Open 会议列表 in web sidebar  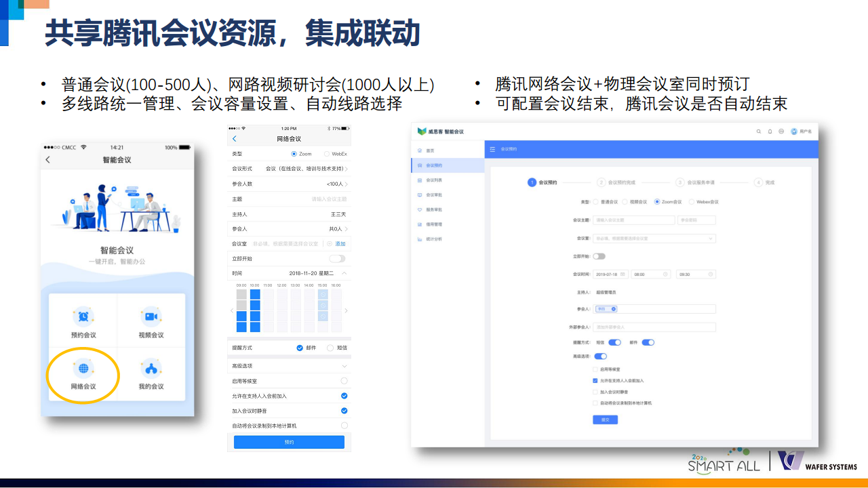(448, 180)
